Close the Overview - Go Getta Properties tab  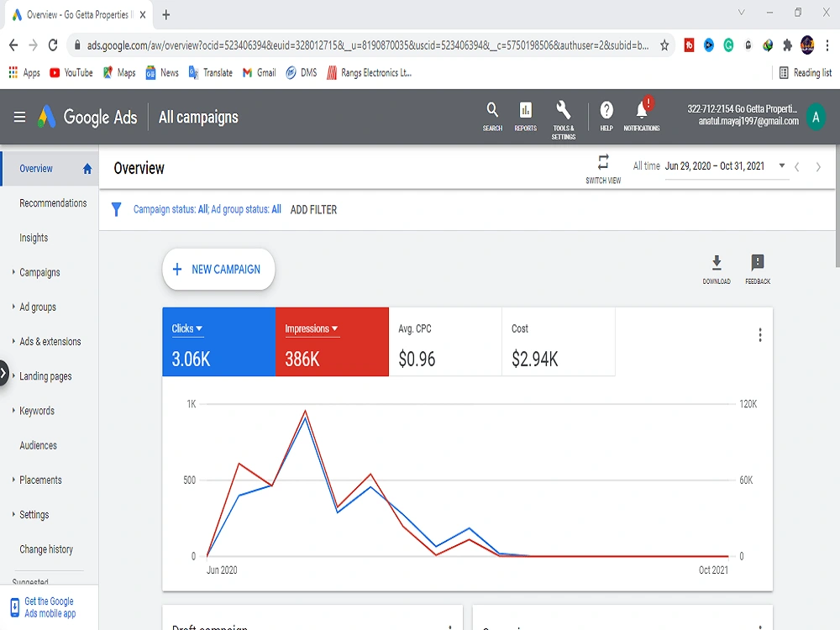[143, 15]
